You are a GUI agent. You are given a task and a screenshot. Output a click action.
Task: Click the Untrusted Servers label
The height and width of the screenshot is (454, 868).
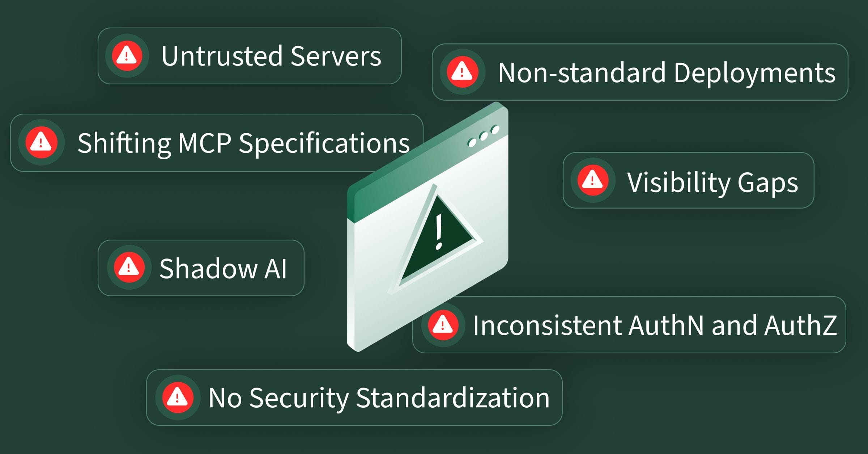click(x=271, y=56)
